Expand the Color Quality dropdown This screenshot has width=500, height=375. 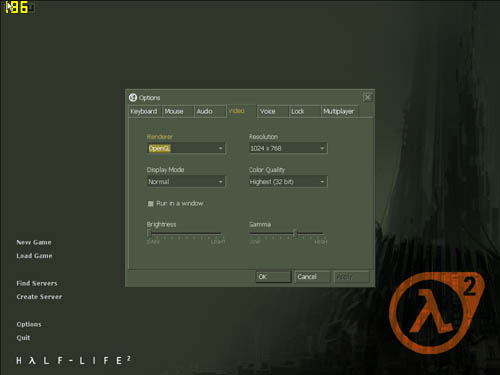tap(288, 182)
